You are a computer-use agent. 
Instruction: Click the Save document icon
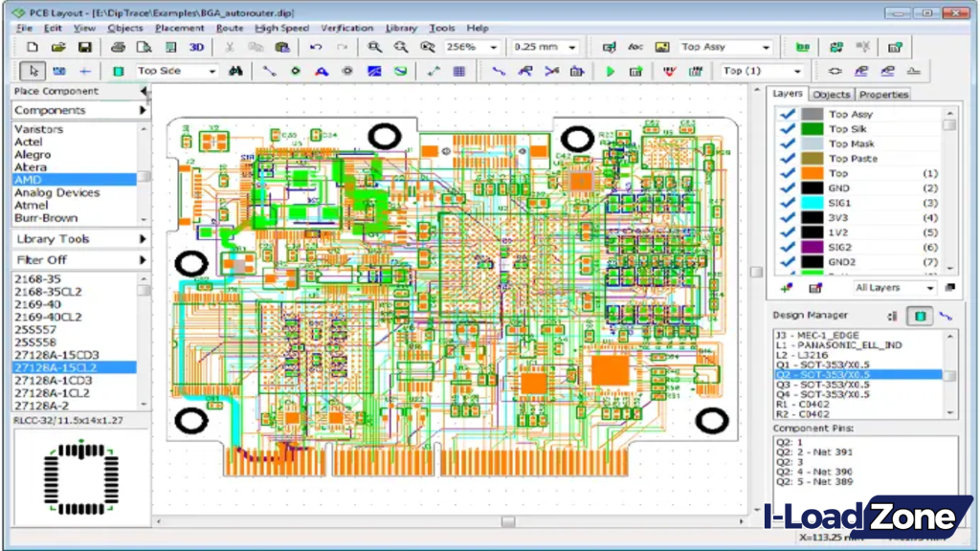pos(83,47)
